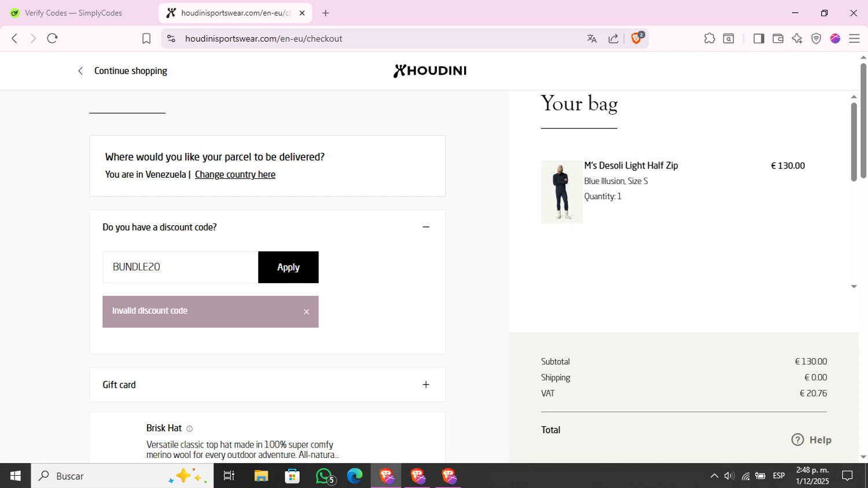Click the Brisk Hat product title
This screenshot has height=488, width=868.
pos(164,428)
